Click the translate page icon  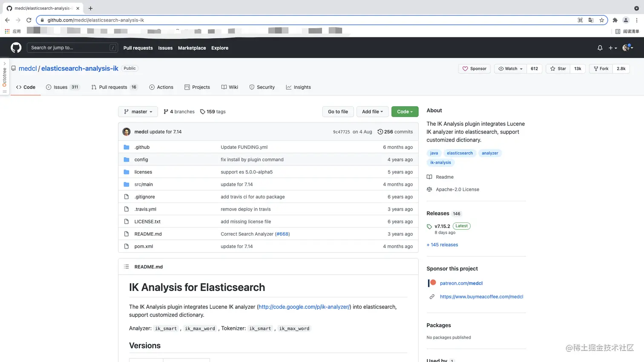pos(591,20)
